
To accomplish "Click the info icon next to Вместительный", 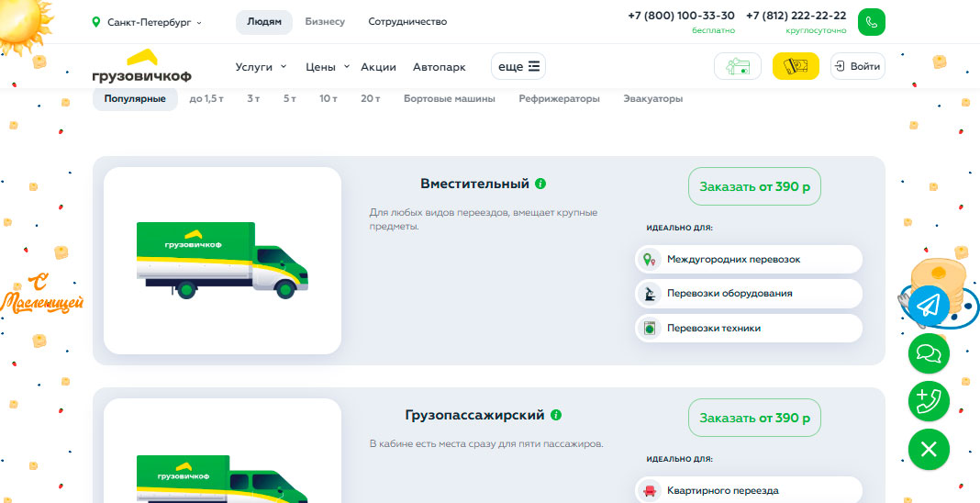I will [x=540, y=184].
